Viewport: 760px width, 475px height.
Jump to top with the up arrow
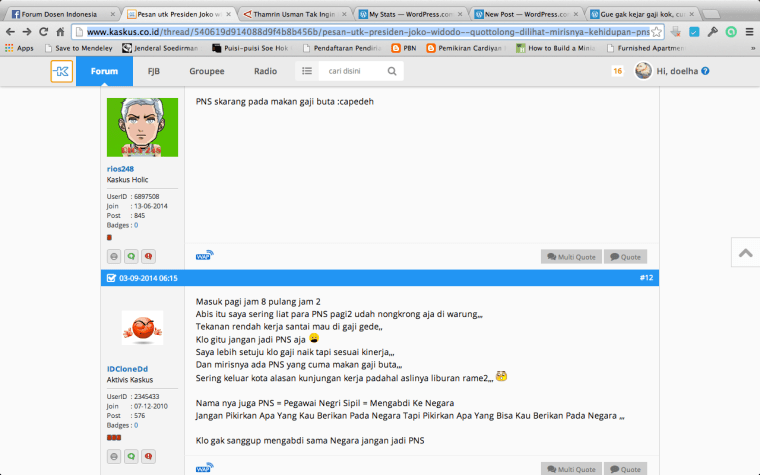(745, 253)
